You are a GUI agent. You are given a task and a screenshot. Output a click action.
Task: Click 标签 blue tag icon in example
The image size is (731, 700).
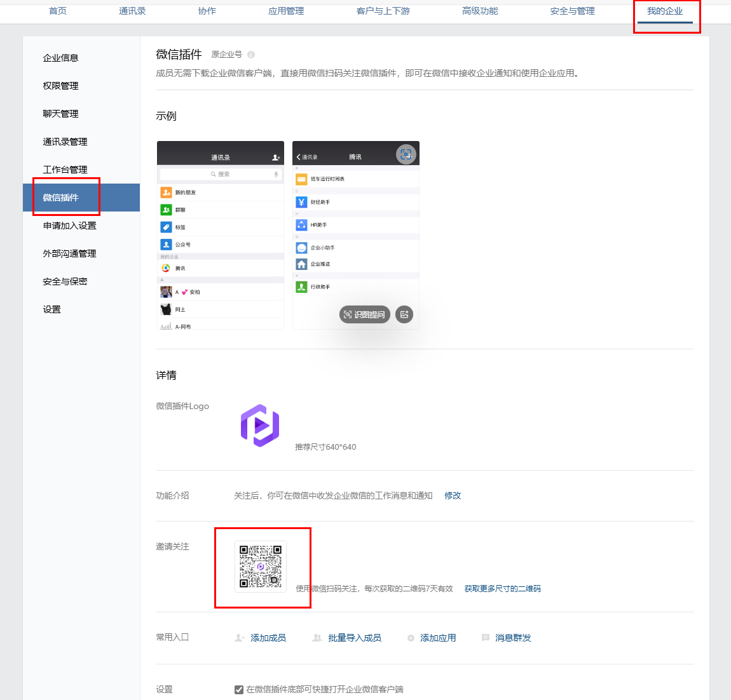[x=166, y=227]
